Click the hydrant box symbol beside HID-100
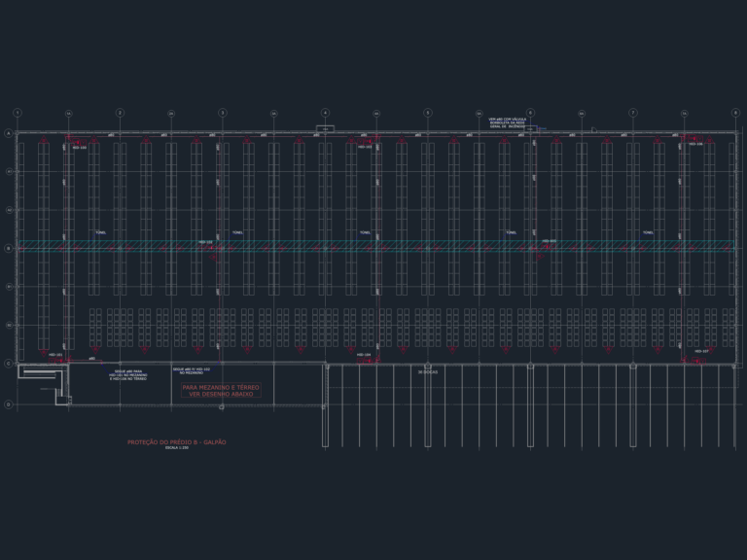 coord(77,141)
